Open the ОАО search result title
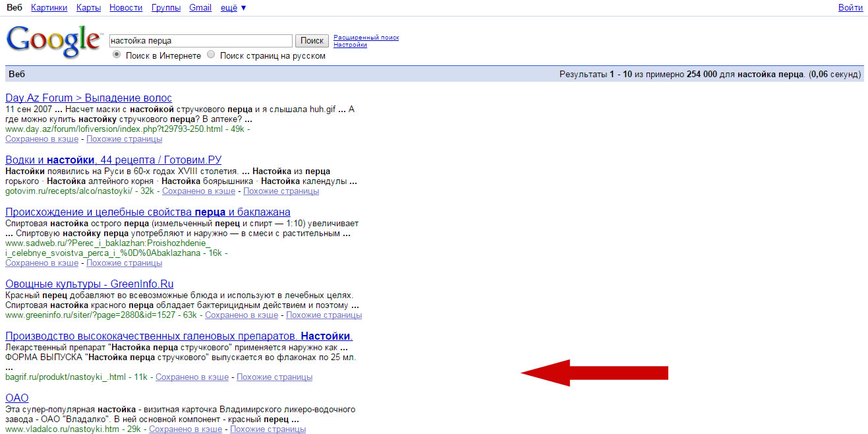The width and height of the screenshot is (868, 434). pos(17,398)
